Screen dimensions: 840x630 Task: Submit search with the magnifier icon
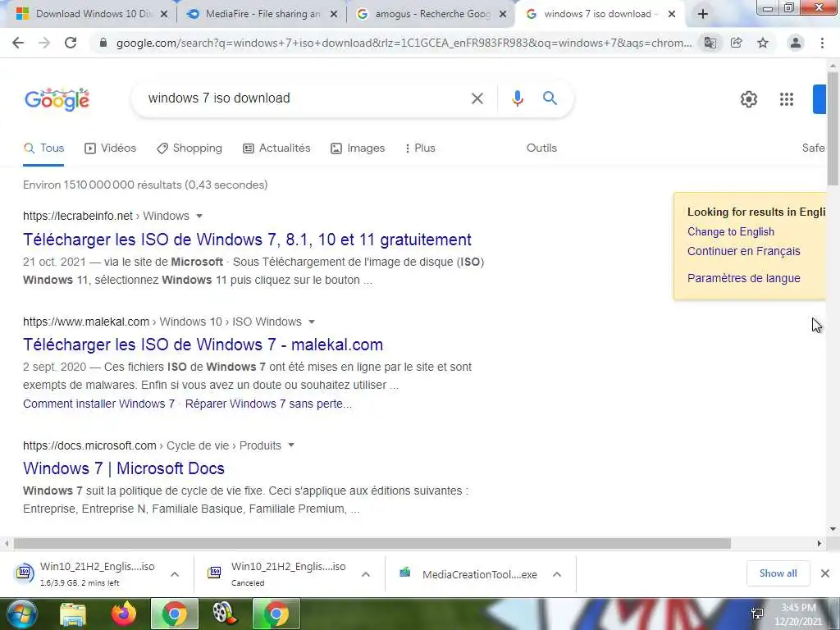(550, 98)
